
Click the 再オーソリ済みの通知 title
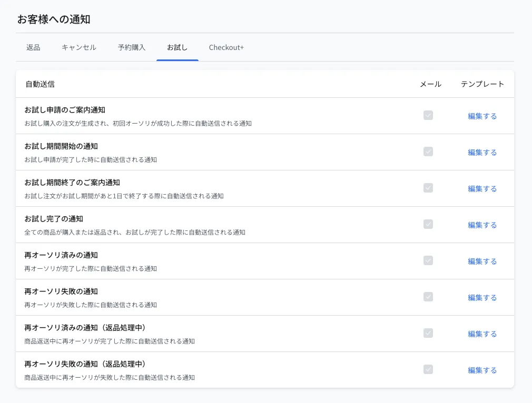(61, 255)
